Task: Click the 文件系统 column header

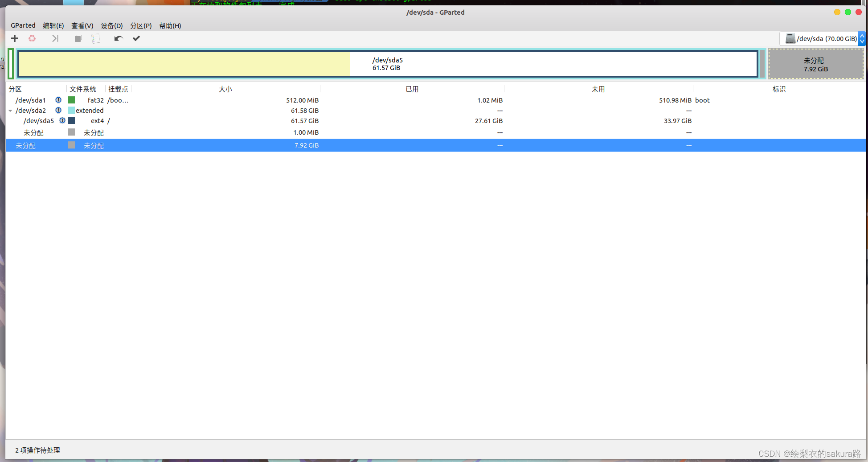Action: tap(86, 89)
